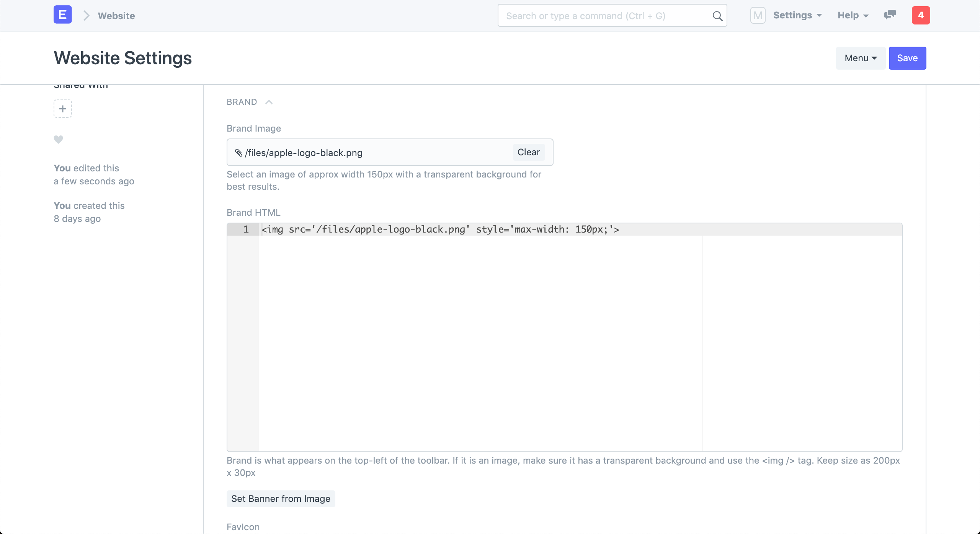980x534 pixels.
Task: Click line number 1 in the code editor
Action: tap(246, 229)
